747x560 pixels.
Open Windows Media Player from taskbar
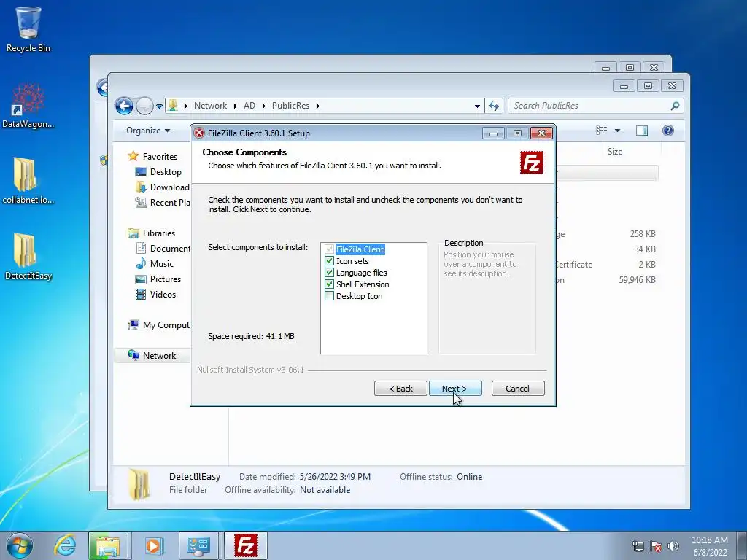[x=153, y=545]
